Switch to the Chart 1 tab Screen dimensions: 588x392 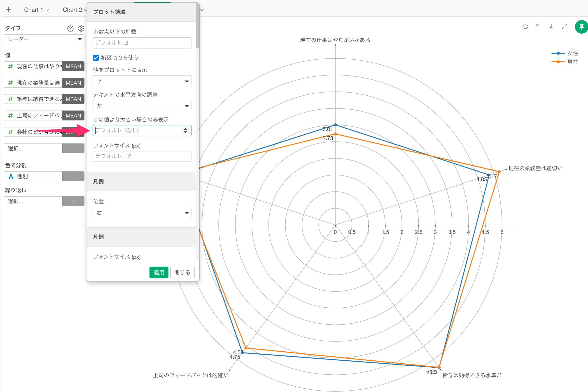(x=33, y=10)
